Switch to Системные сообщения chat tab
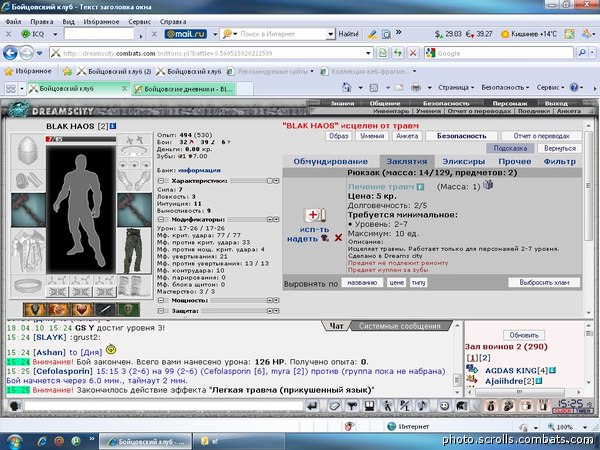The image size is (600, 450). coord(399,326)
